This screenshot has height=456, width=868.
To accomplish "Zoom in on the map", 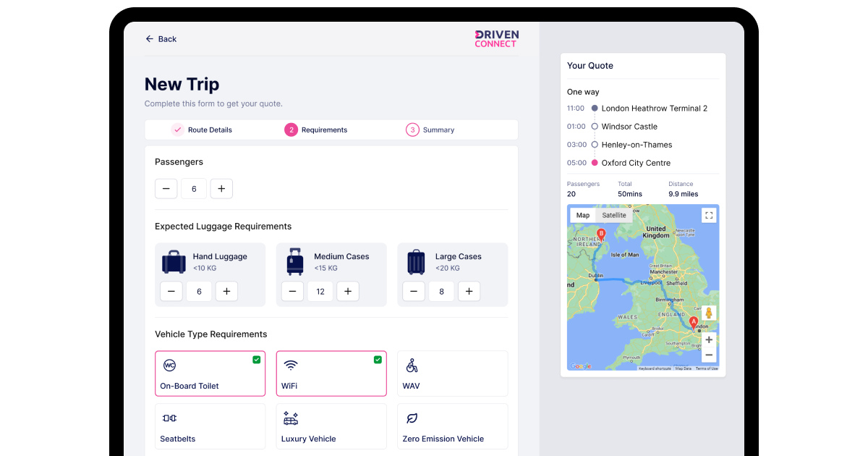I will 709,339.
